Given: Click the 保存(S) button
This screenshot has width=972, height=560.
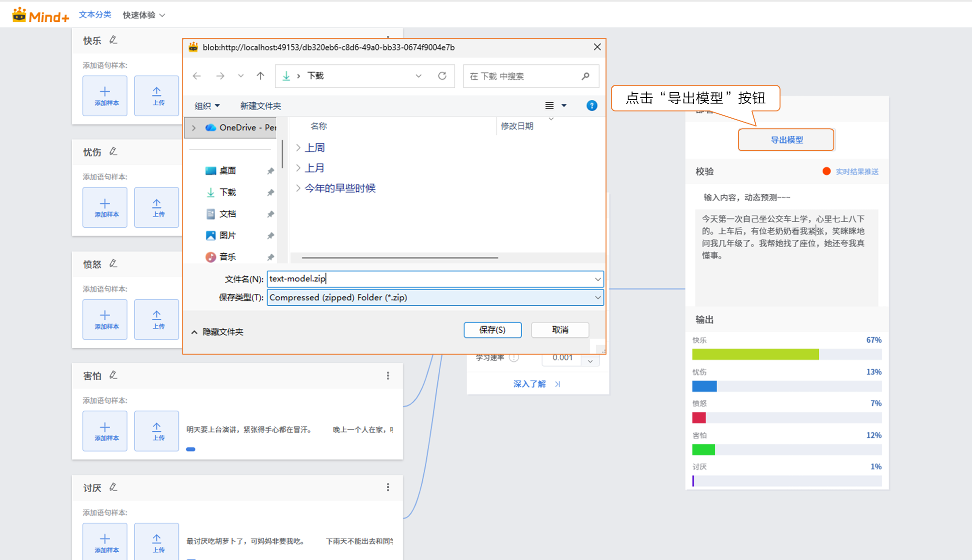Looking at the screenshot, I should (x=493, y=330).
